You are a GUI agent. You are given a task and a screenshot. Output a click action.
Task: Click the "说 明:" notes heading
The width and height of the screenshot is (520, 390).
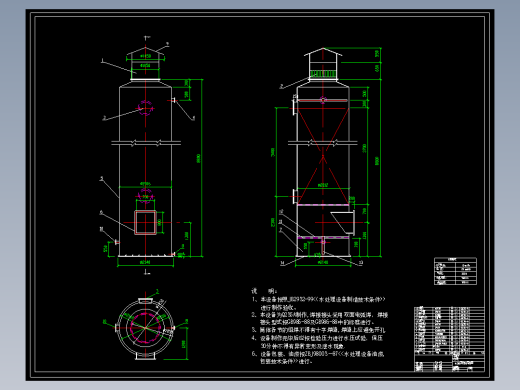(x=264, y=291)
